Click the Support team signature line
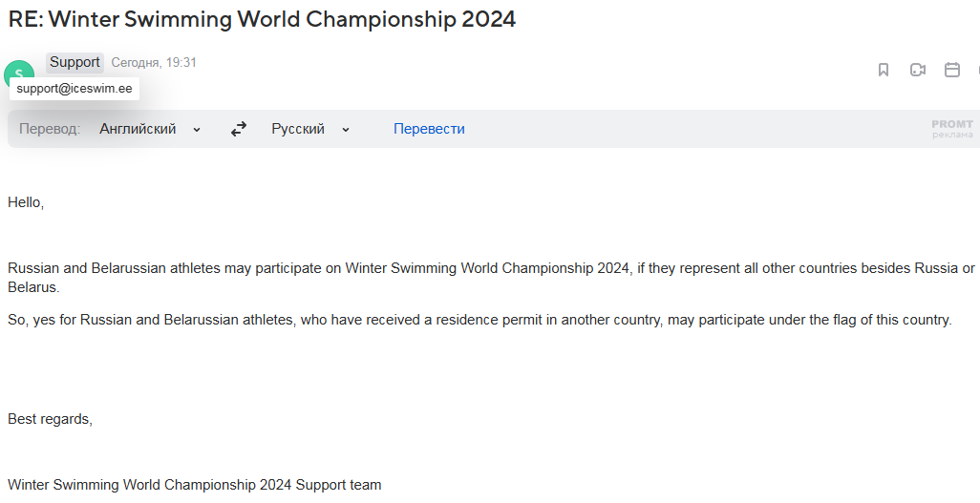980x503 pixels. [x=194, y=485]
